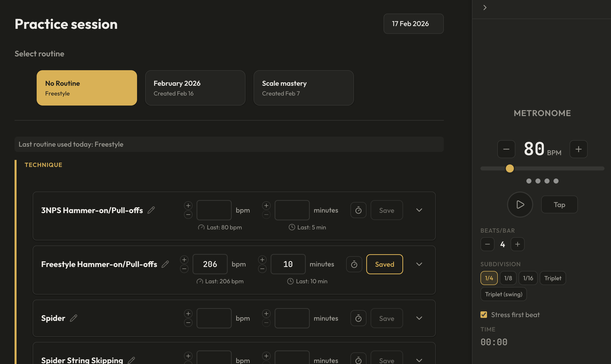Image resolution: width=611 pixels, height=364 pixels.
Task: Click the plus icon to increase BPM
Action: (578, 149)
